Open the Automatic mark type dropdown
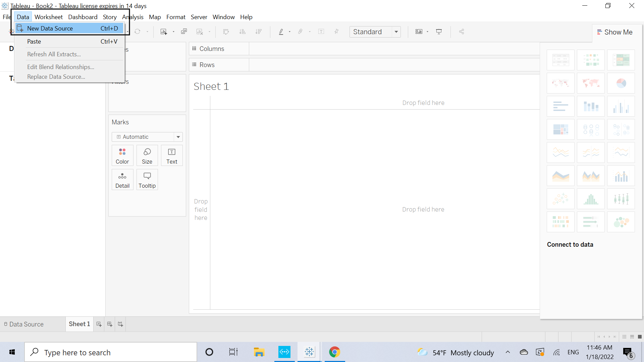 click(x=147, y=137)
